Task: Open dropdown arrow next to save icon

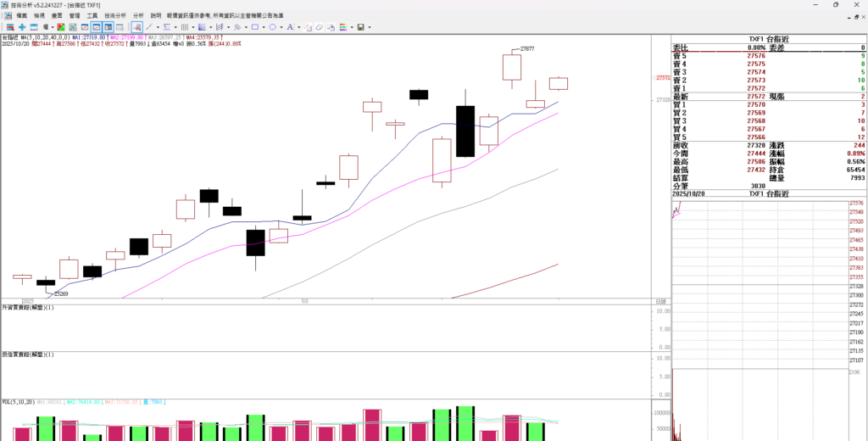Action: (x=370, y=27)
